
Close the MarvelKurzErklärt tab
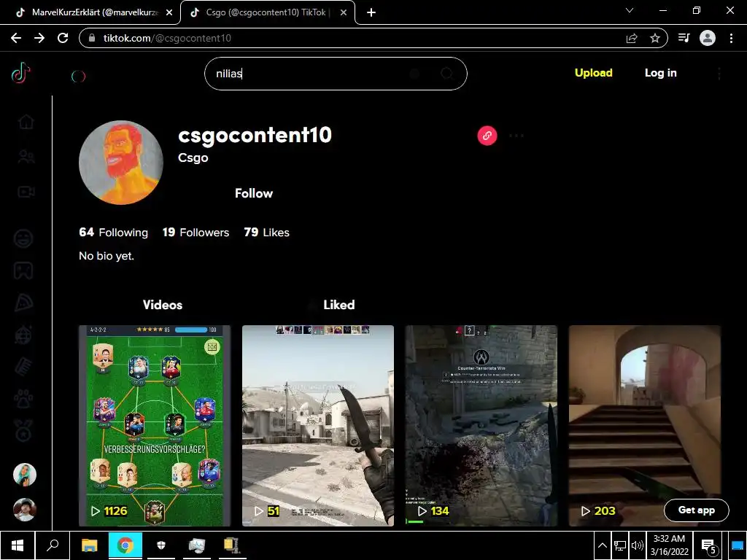169,12
